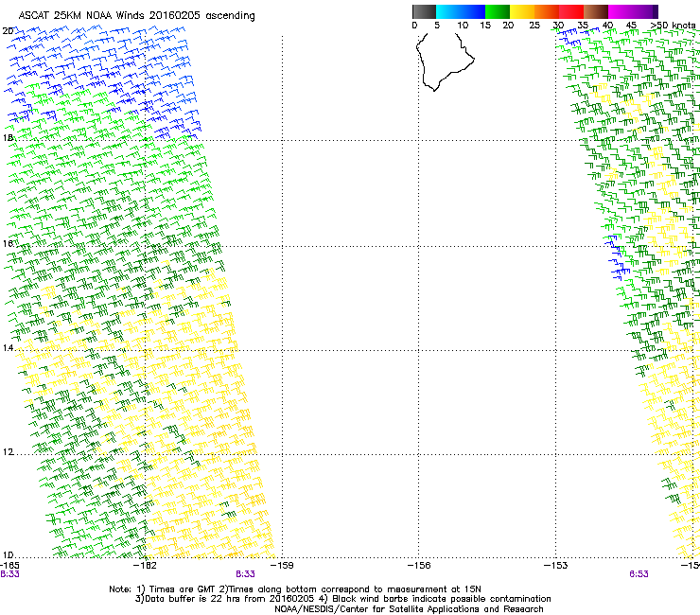Viewport: 700px width, 615px height.
Task: Click the latitude axis label '18'
Action: pos(8,138)
